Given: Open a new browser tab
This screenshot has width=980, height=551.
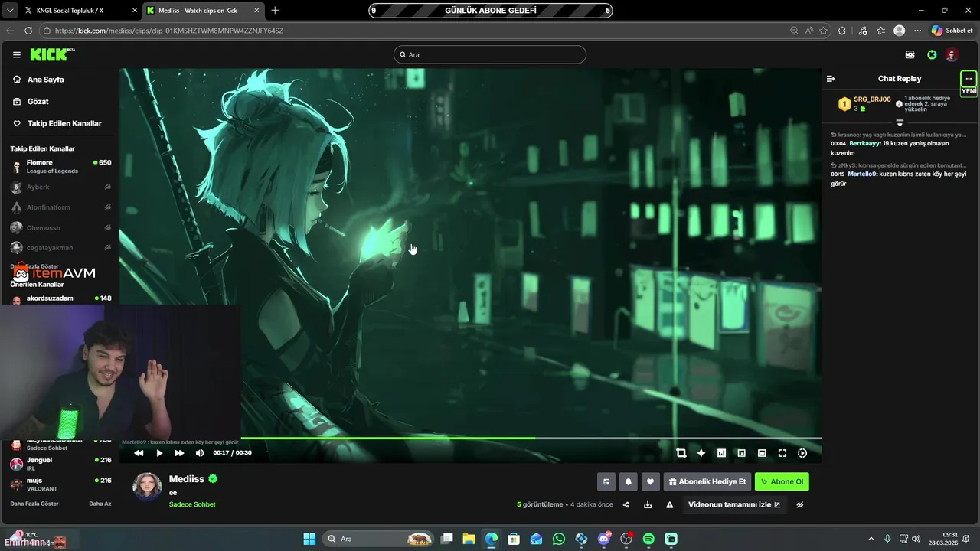Looking at the screenshot, I should click(x=275, y=10).
